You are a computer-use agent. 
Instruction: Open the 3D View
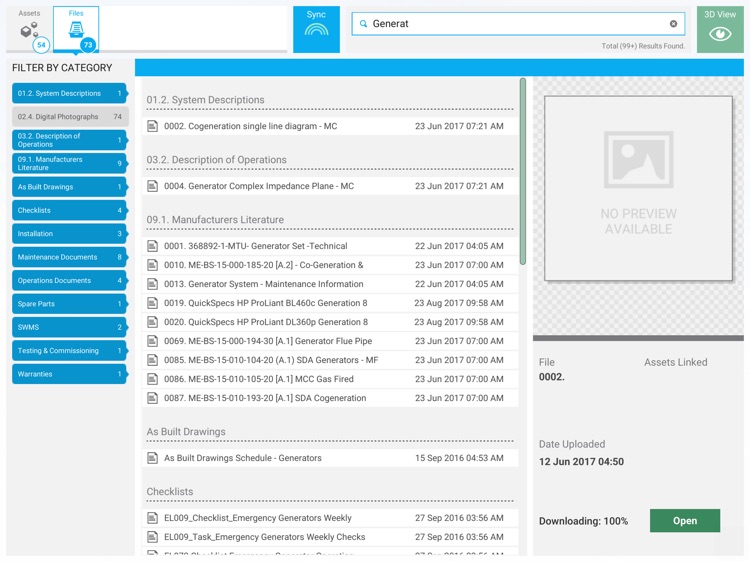point(720,29)
